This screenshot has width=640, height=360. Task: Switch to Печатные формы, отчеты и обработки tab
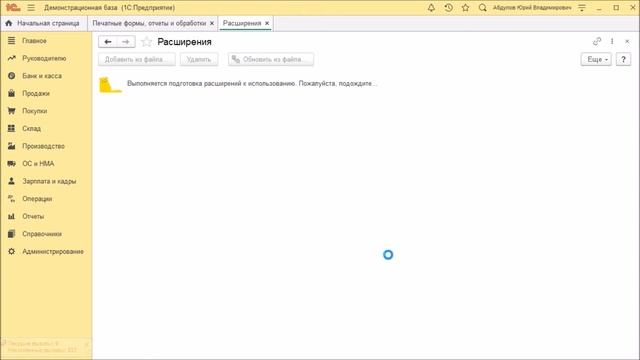tap(149, 23)
